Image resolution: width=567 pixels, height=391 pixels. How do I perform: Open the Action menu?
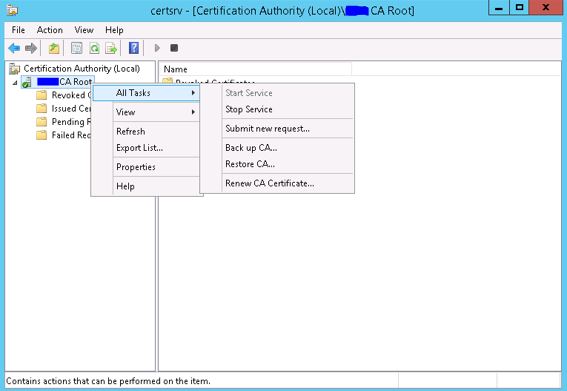(50, 30)
